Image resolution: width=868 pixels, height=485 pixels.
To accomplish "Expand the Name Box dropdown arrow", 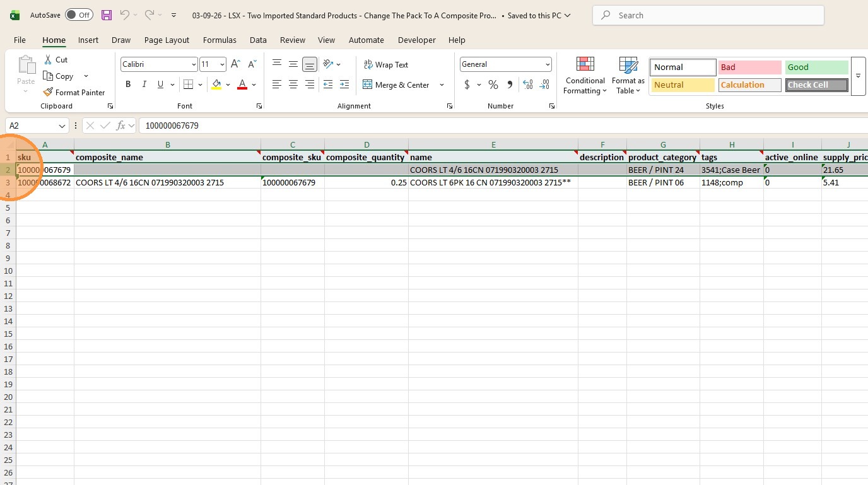I will (62, 126).
